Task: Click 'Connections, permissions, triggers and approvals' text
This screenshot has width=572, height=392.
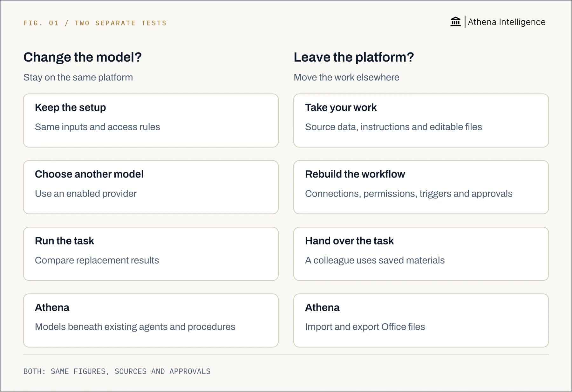Action: [x=409, y=194]
